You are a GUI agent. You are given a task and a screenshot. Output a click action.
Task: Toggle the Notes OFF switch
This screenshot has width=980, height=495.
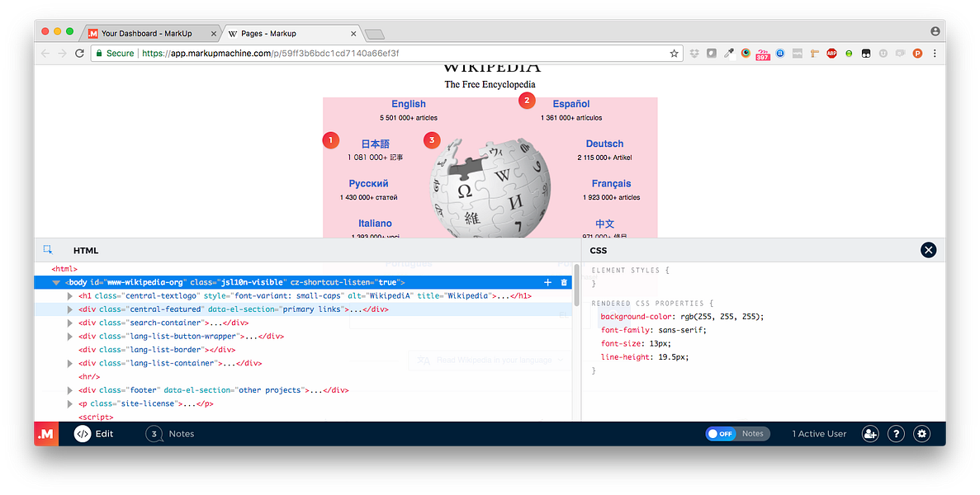tap(737, 434)
